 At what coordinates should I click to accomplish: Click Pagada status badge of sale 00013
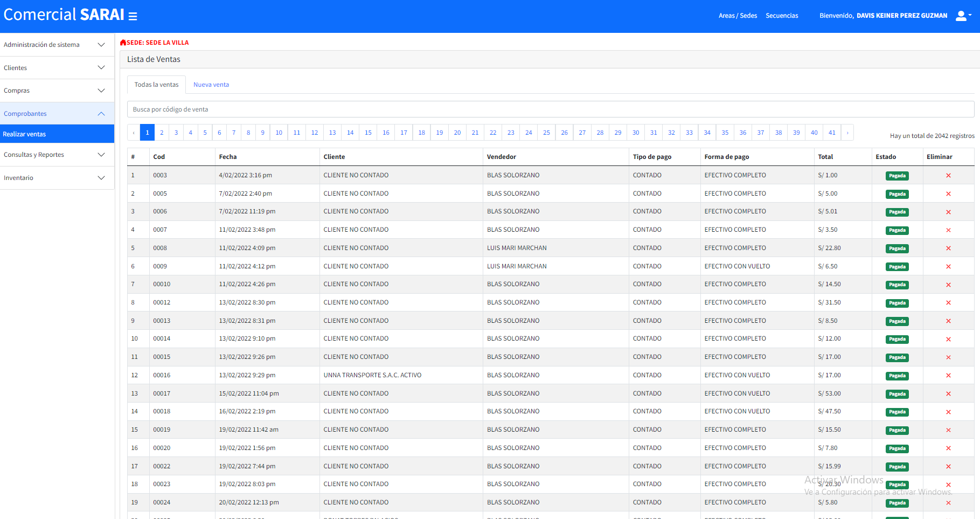[897, 321]
